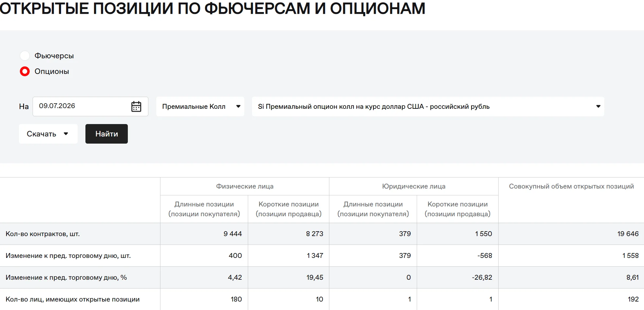Click the total contracts value 19 646

pyautogui.click(x=628, y=234)
